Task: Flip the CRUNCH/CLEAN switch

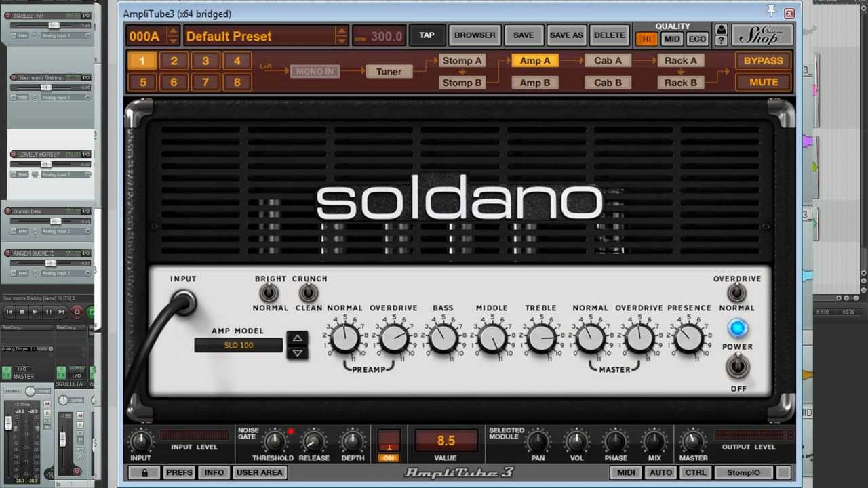Action: click(x=309, y=293)
